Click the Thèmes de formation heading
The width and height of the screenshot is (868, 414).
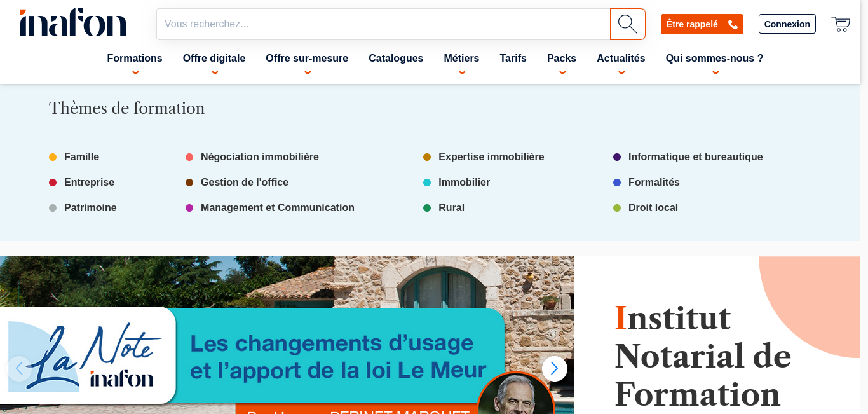(127, 108)
